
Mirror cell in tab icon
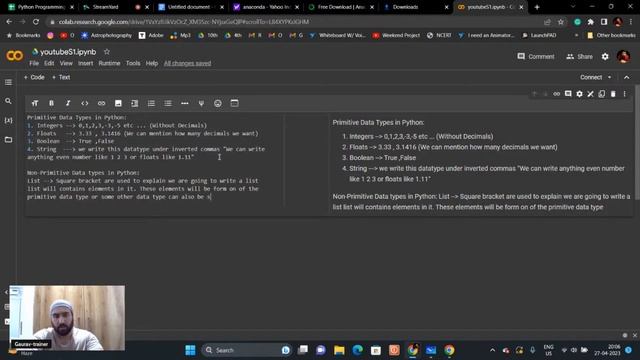click(x=602, y=94)
